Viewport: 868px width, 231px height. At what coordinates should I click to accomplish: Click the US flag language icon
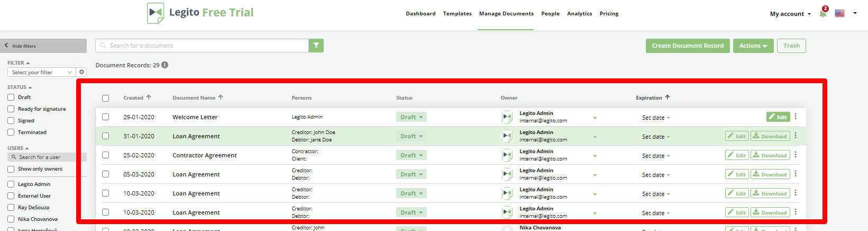839,13
